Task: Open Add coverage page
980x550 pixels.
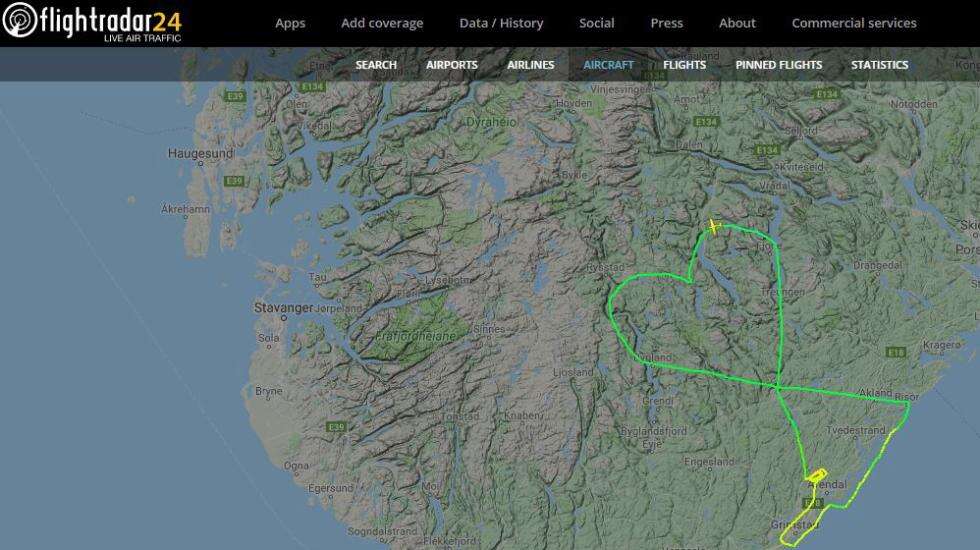Action: click(382, 23)
